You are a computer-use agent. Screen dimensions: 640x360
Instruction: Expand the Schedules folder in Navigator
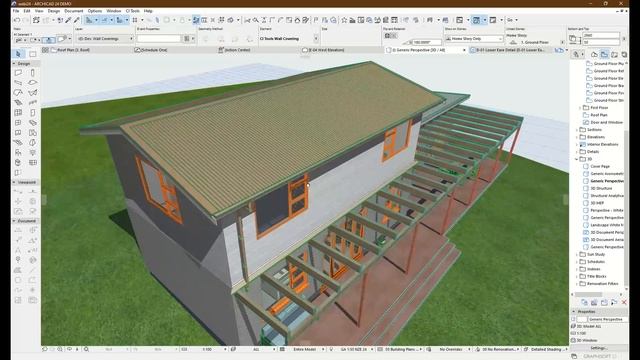577,262
